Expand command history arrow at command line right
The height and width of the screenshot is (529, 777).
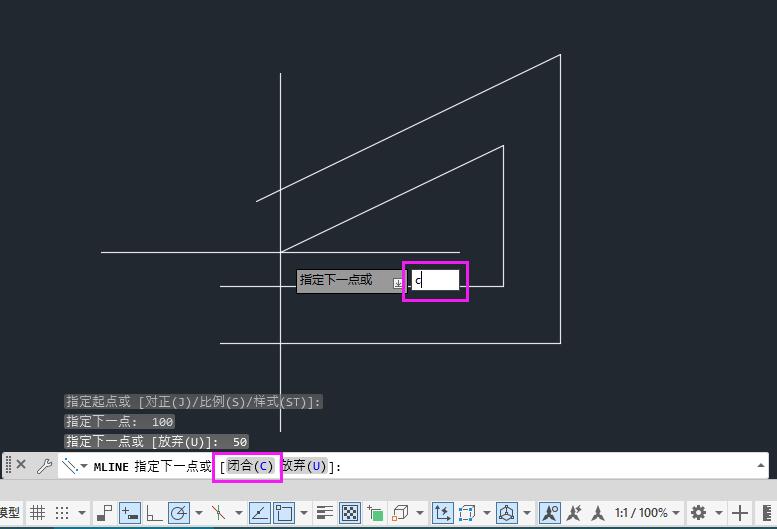click(x=761, y=465)
